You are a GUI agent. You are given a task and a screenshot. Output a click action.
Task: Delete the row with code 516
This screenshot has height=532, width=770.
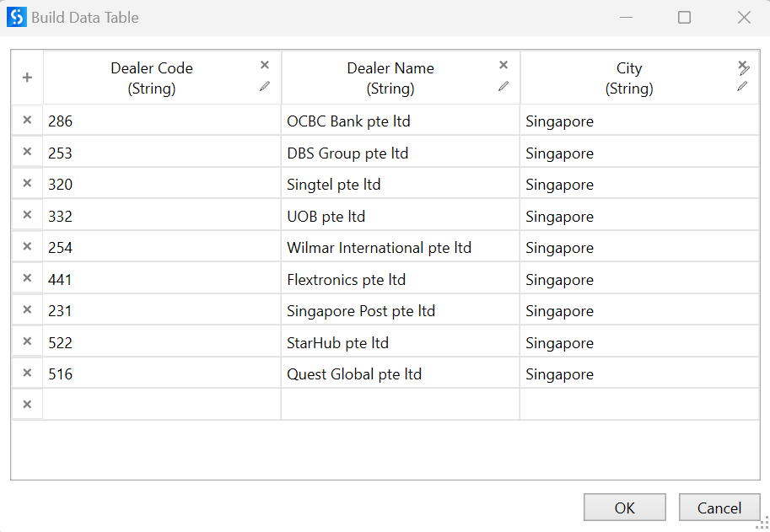[x=27, y=373]
